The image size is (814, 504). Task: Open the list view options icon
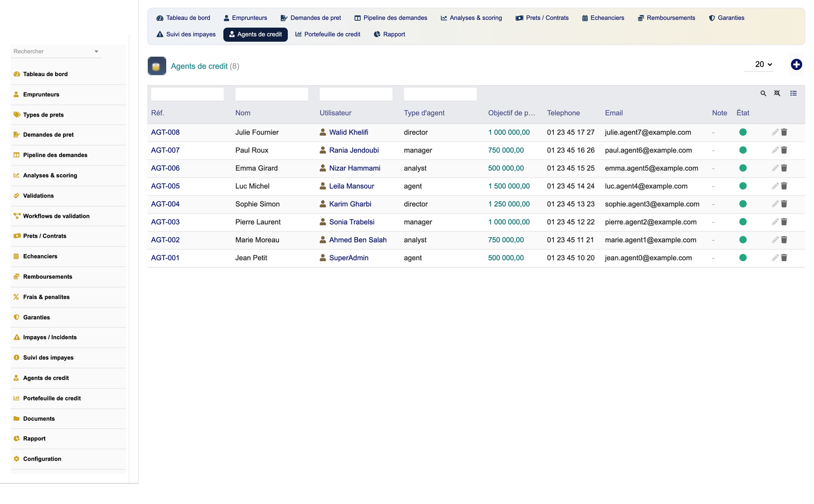[x=793, y=93]
